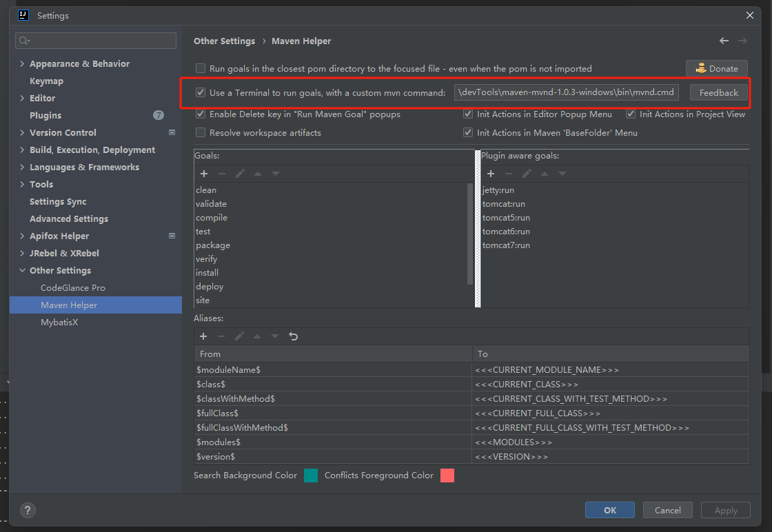Open the Settings Sync page

pos(58,201)
